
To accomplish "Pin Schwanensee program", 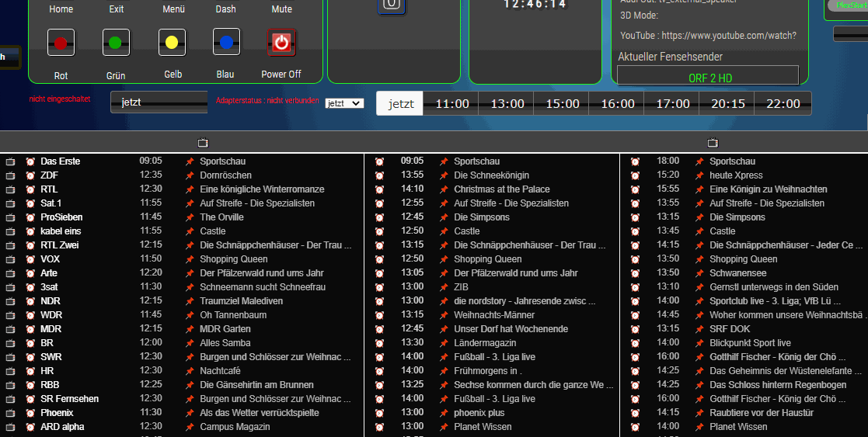I will [699, 273].
